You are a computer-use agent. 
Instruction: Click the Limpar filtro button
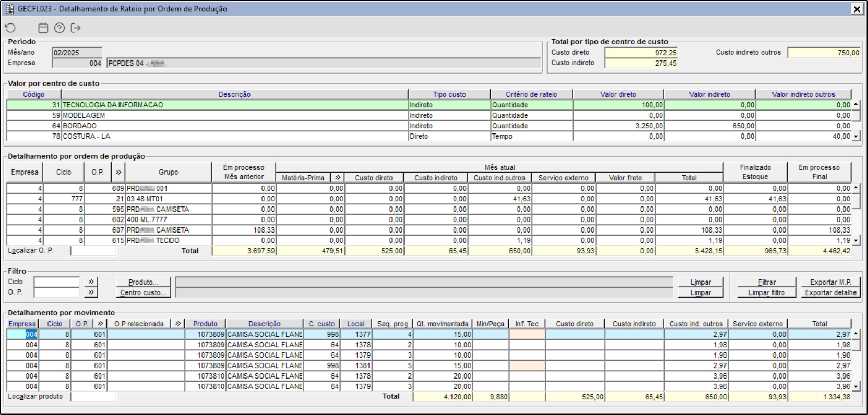[766, 292]
